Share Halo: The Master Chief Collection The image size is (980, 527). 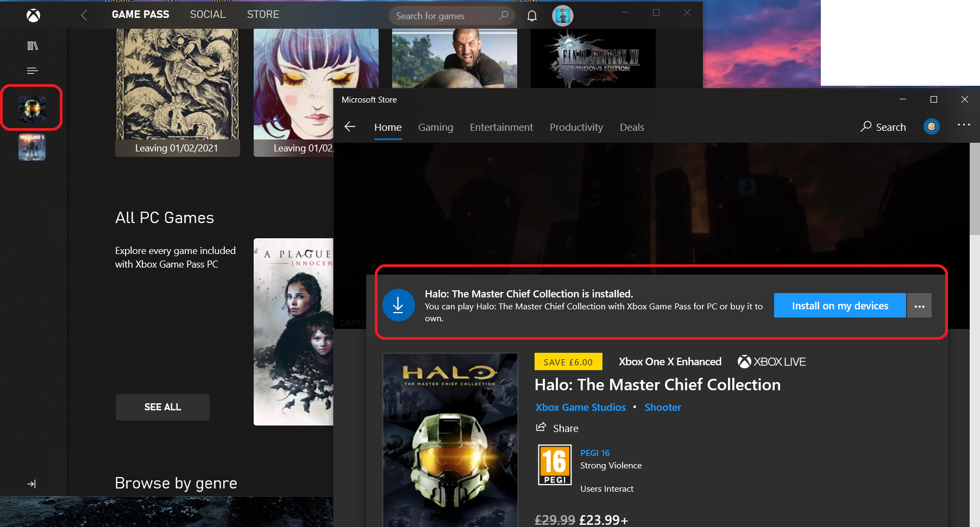click(557, 428)
